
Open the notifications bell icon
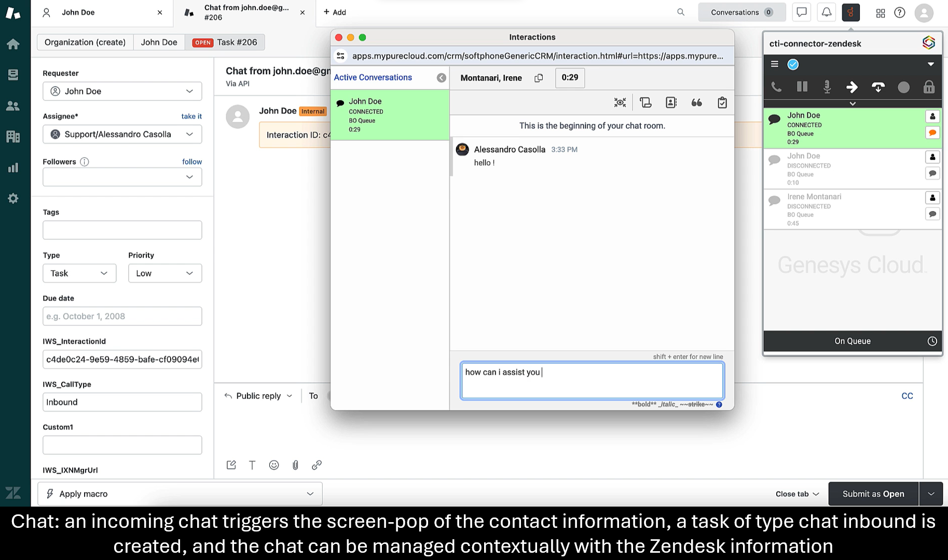[x=826, y=12]
